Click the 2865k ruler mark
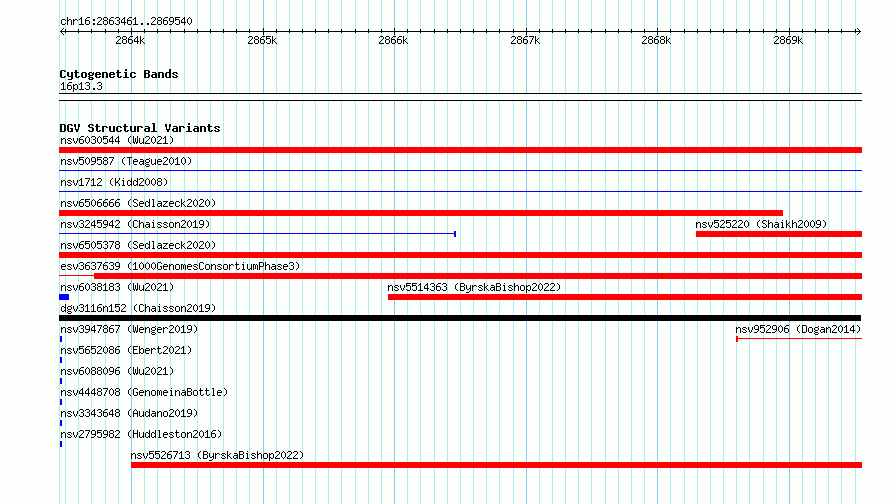Screen dimensions: 890x504 (262, 40)
